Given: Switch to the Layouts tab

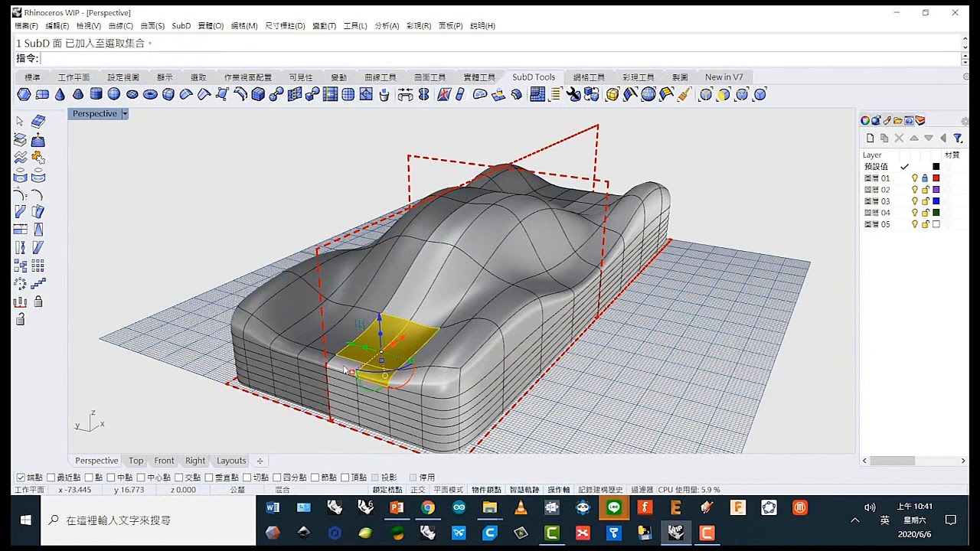Looking at the screenshot, I should coord(231,461).
